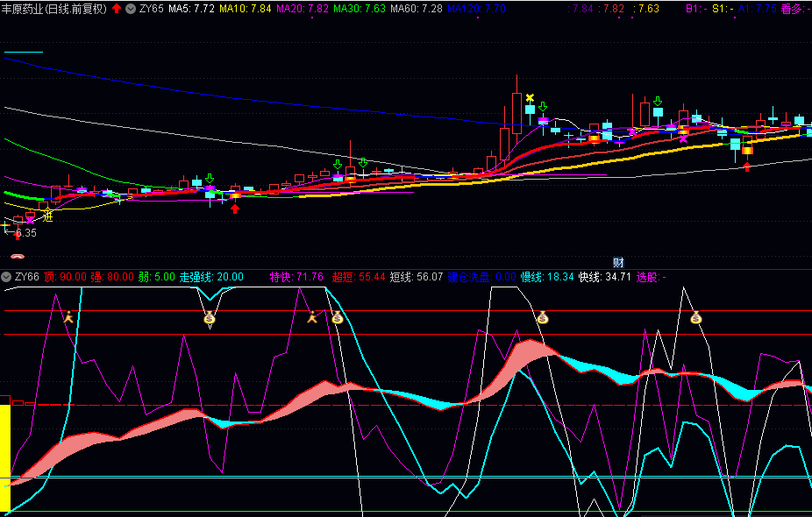This screenshot has width=812, height=517.
Task: Click the magenta X marker next to the yellow 进 mark
Action: [30, 221]
